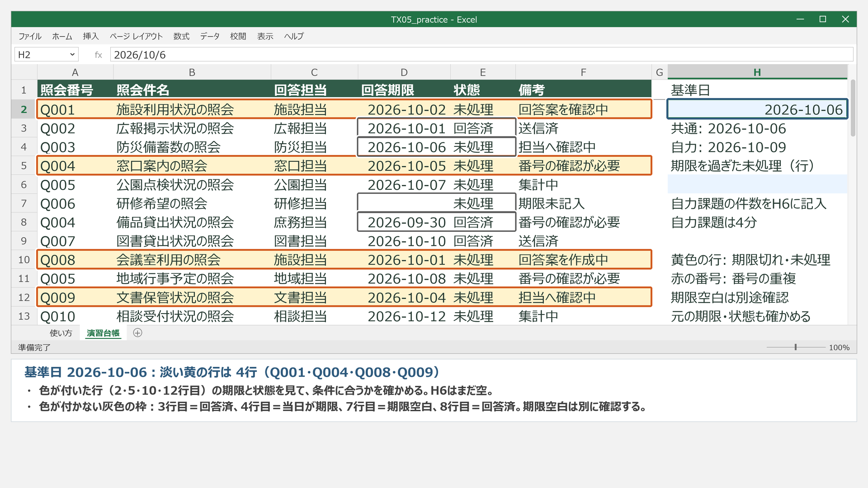The image size is (868, 488).
Task: Open the データ ribbon tab
Action: click(x=210, y=36)
